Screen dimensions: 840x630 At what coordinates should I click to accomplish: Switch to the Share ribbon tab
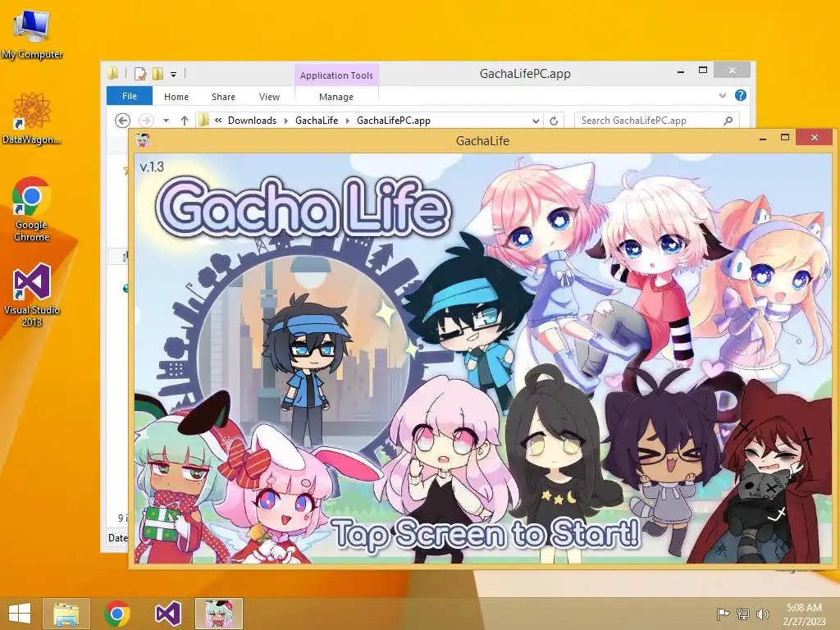click(x=223, y=97)
